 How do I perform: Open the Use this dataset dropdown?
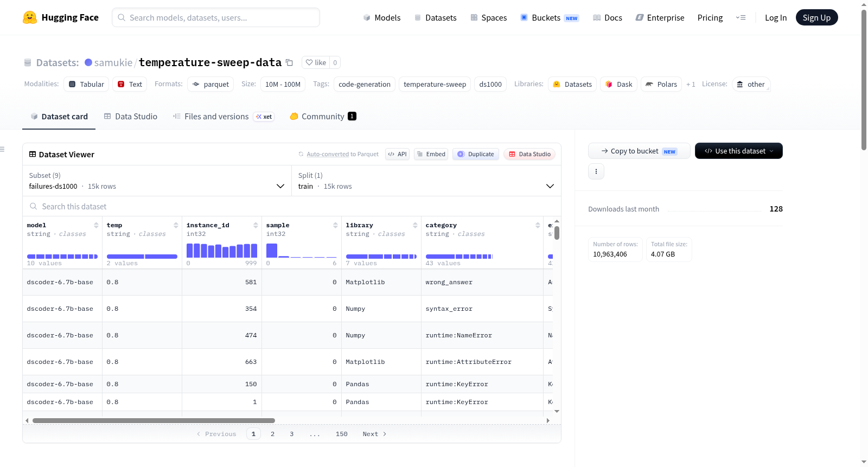coord(739,151)
